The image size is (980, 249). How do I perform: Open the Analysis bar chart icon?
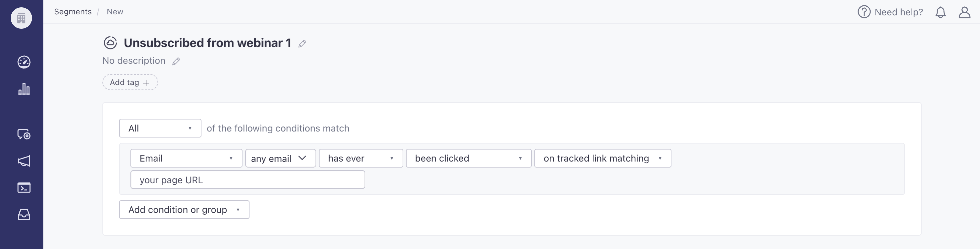pyautogui.click(x=24, y=89)
